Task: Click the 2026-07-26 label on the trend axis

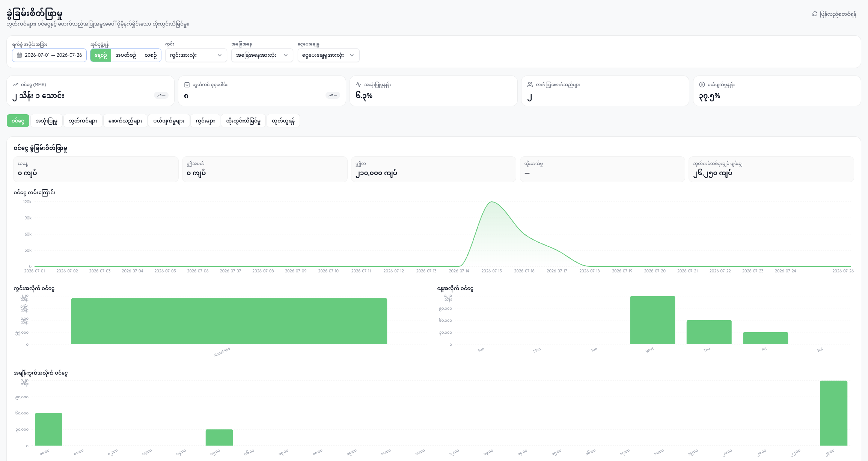Action: point(843,271)
